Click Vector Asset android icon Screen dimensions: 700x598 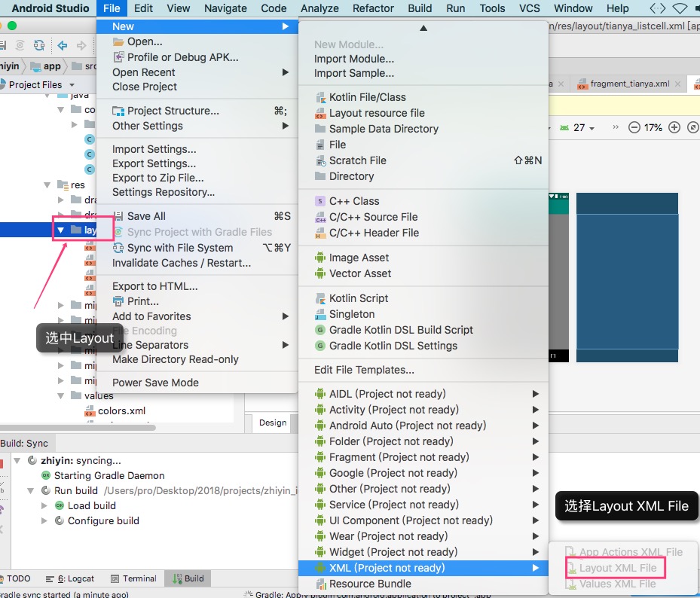[x=320, y=273]
